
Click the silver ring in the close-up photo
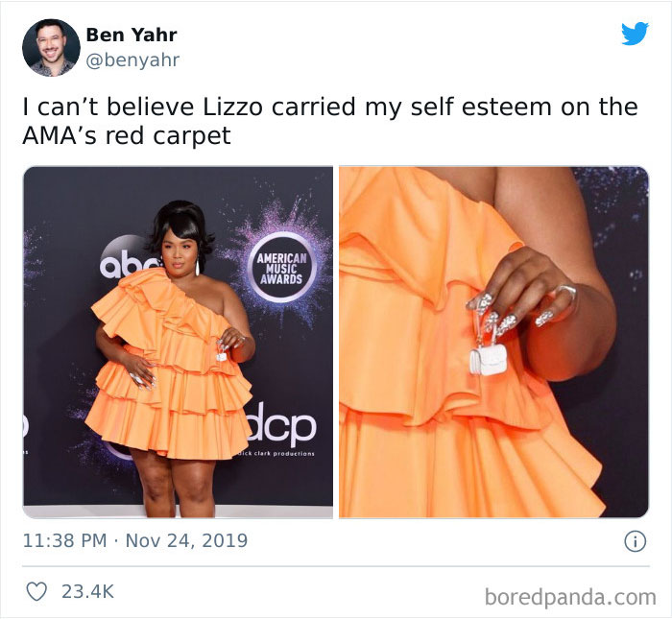click(567, 293)
